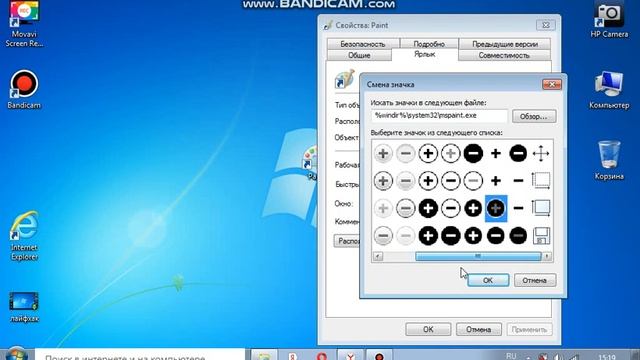Close the Свойства: Paint window
Viewport: 640px width, 360px height.
(546, 25)
